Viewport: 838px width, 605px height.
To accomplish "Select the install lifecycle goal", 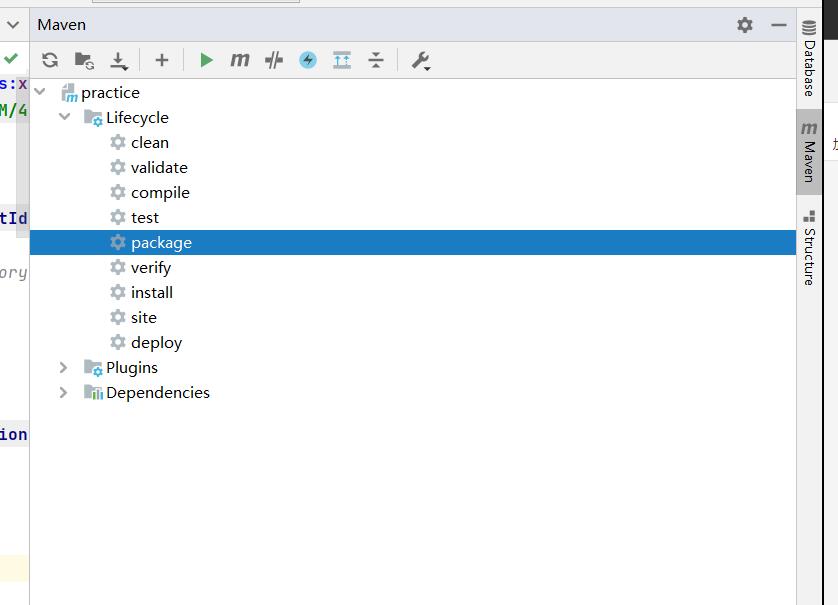I will pos(413,292).
